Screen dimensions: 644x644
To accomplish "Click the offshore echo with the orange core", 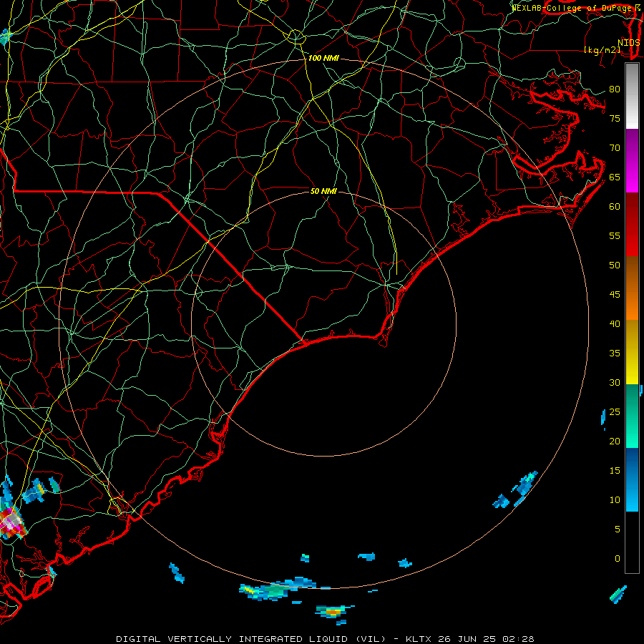I will (x=333, y=613).
